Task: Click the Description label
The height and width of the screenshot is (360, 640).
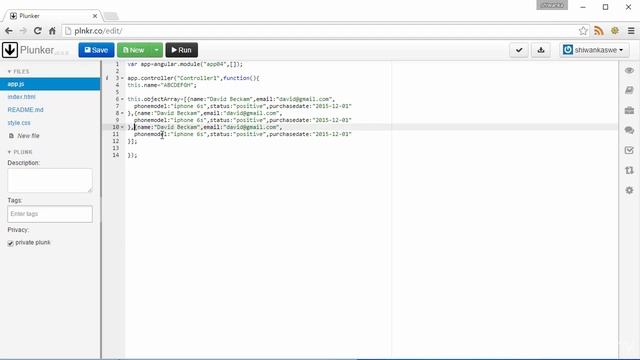Action: 24,162
